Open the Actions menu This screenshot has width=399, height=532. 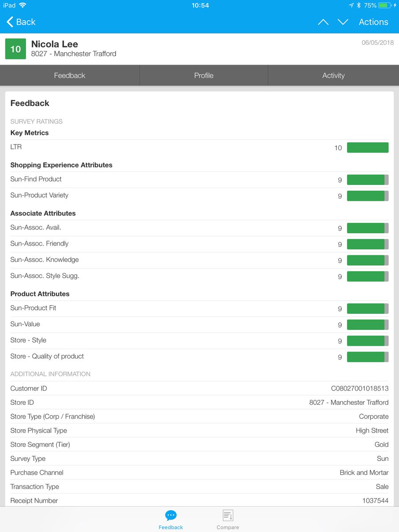tap(373, 22)
